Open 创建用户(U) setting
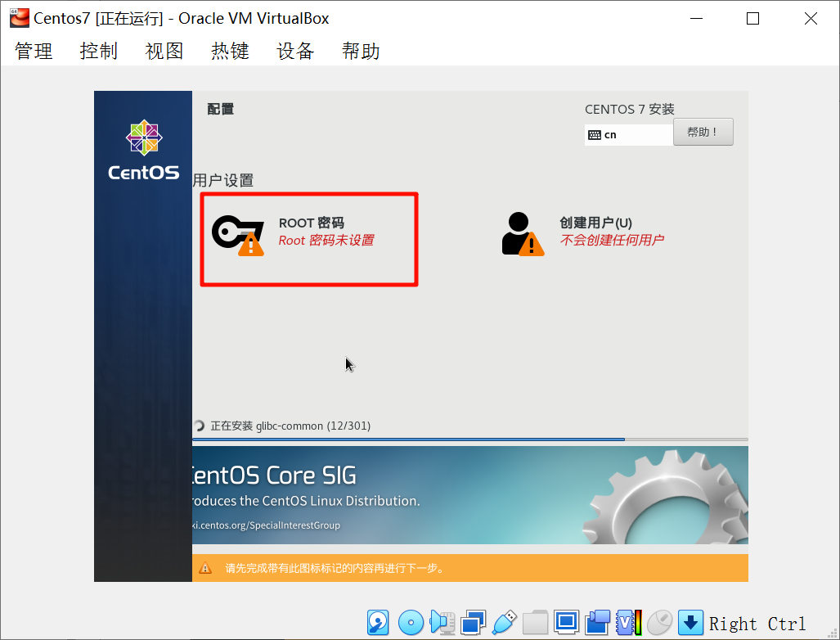Screen dimensions: 840x640 (583, 234)
